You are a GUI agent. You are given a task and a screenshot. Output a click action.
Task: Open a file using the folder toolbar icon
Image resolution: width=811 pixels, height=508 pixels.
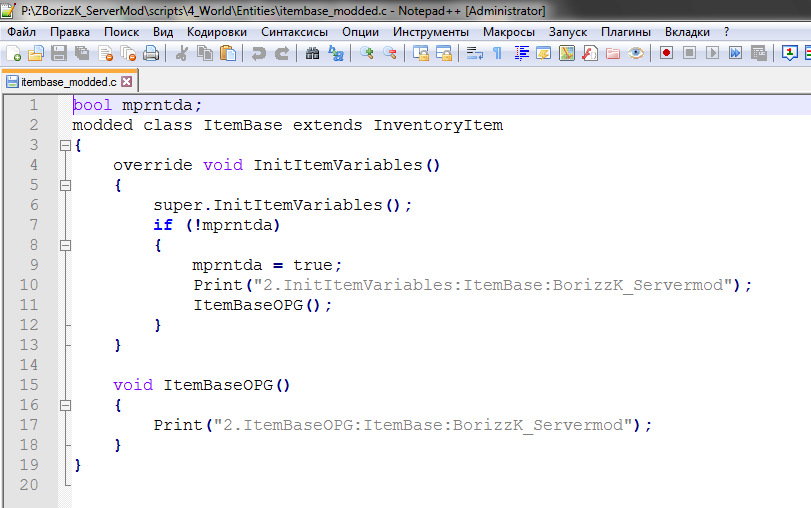(36, 53)
